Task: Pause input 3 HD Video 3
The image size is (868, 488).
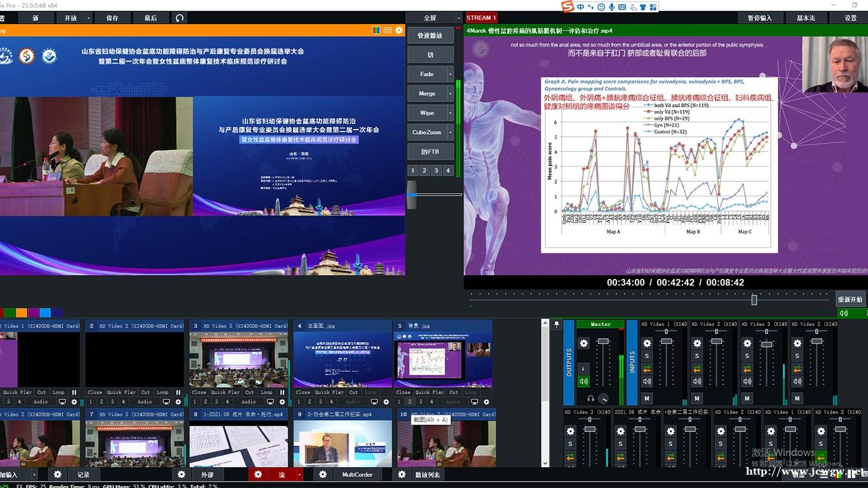Action: 282,392
